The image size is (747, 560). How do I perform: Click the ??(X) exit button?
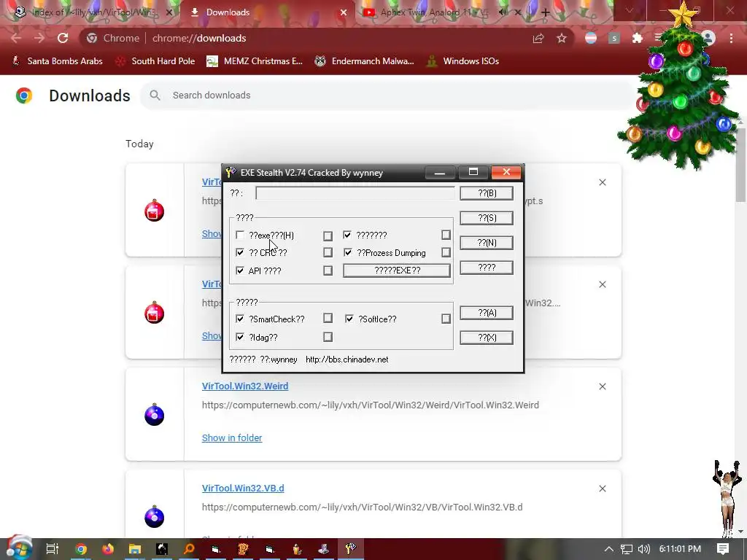(487, 338)
